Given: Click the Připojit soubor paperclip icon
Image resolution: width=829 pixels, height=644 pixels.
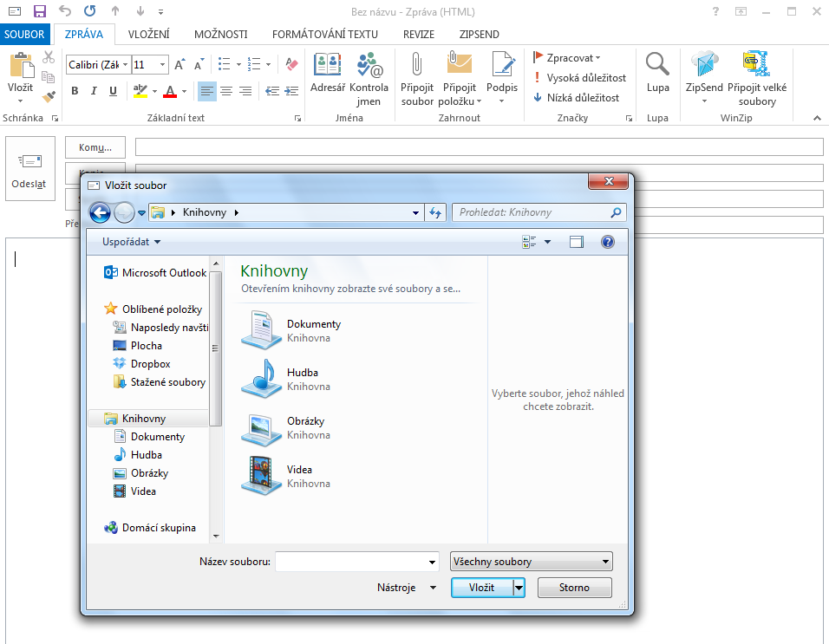Looking at the screenshot, I should pyautogui.click(x=416, y=66).
